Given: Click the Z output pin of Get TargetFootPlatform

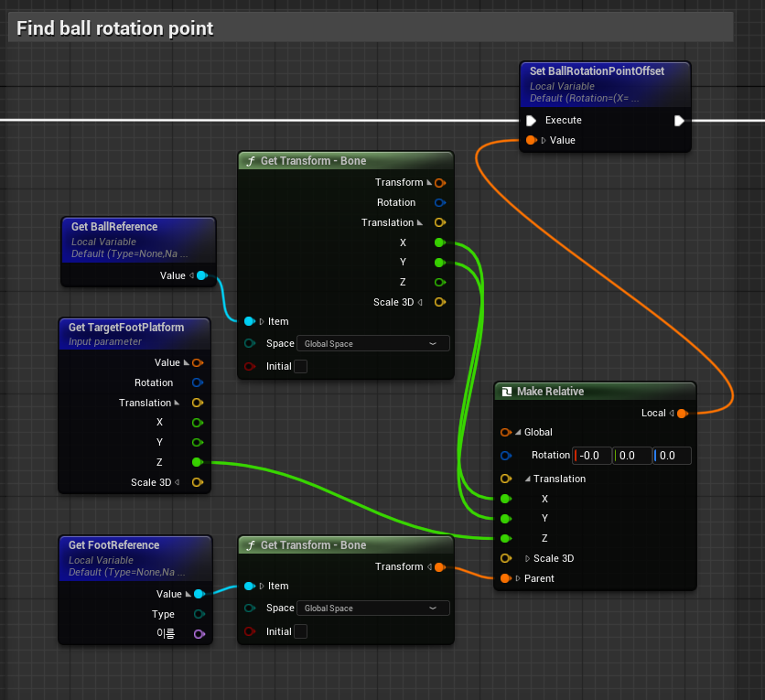Looking at the screenshot, I should point(197,462).
